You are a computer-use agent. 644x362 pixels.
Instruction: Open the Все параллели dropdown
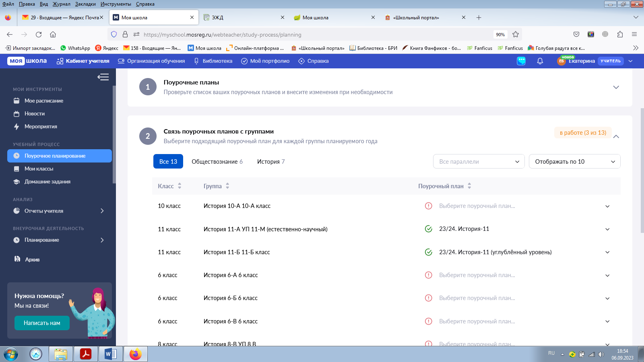point(479,161)
